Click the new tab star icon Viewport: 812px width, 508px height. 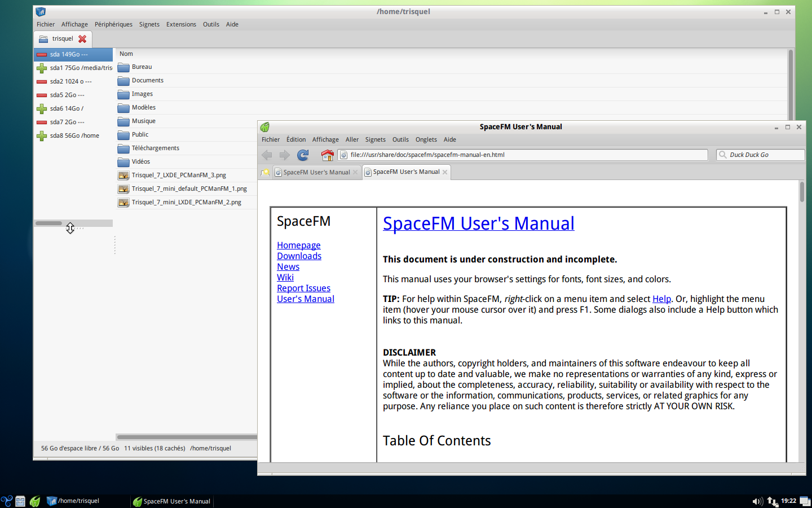click(x=266, y=172)
